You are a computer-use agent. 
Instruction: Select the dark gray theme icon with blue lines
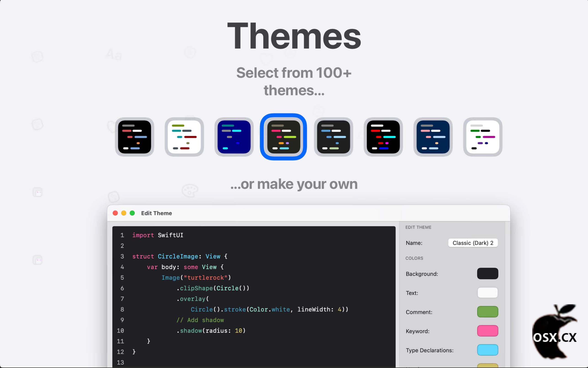tap(333, 137)
